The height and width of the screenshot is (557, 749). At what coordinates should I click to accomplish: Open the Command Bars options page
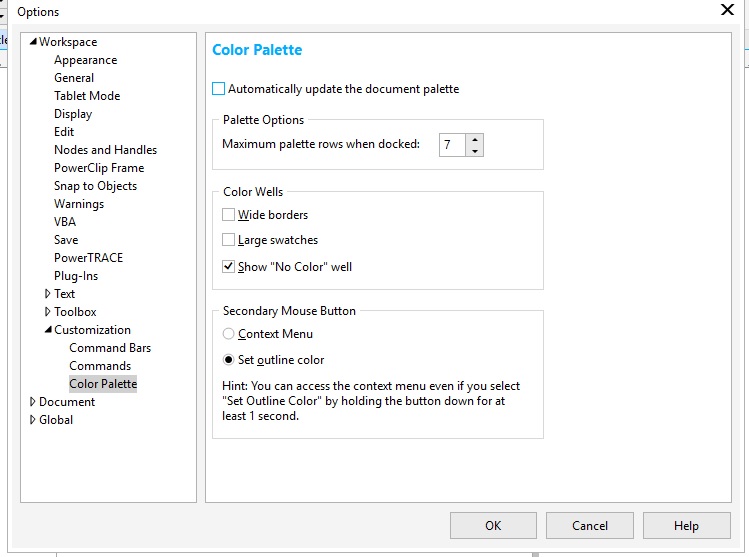[110, 348]
